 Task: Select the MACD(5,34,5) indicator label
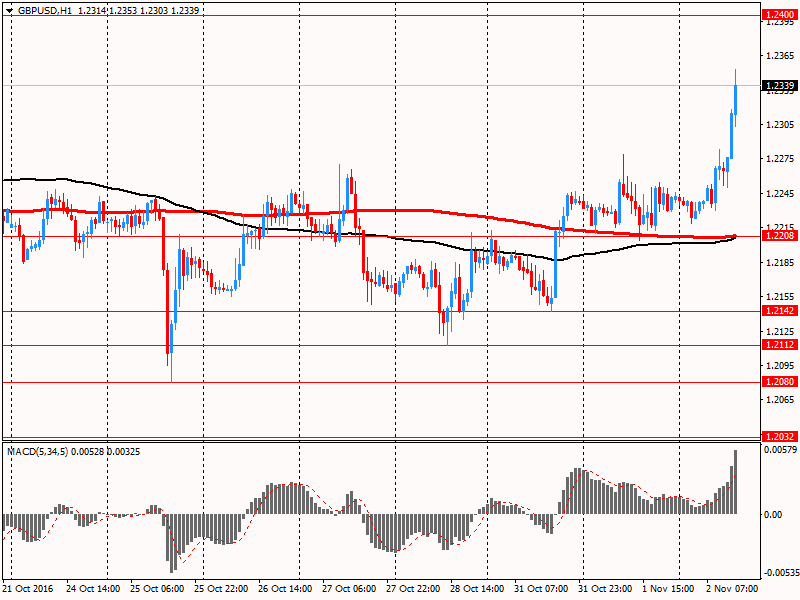38,452
